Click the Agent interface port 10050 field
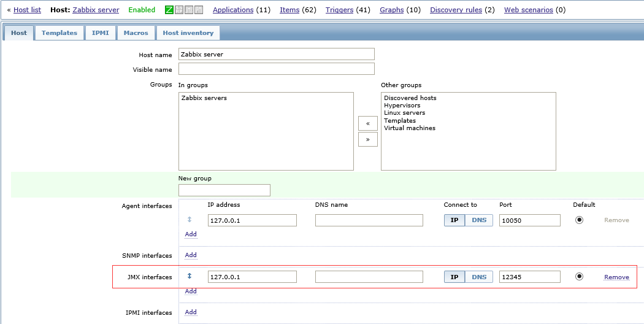Viewport: 644px width, 324px height. [530, 220]
